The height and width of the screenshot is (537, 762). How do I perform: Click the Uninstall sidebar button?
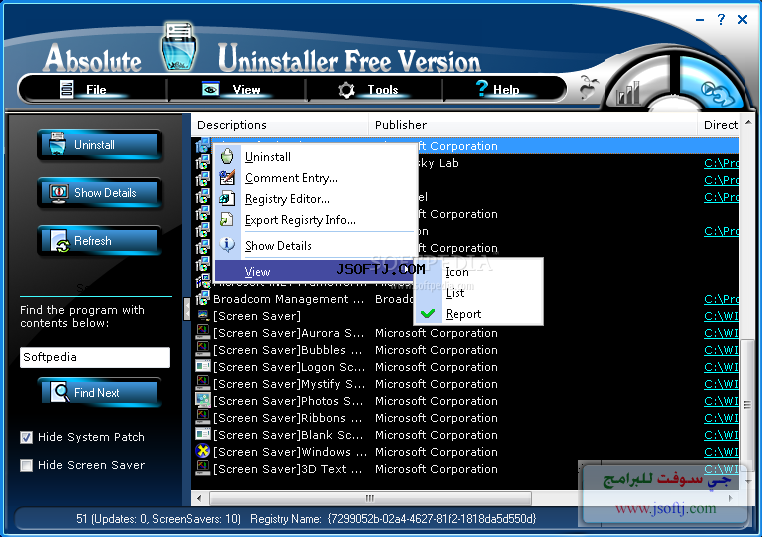click(100, 145)
